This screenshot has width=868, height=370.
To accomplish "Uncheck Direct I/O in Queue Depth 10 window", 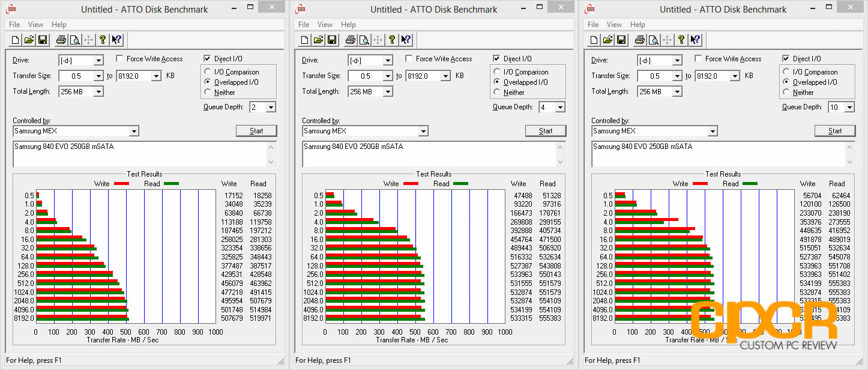I will [786, 59].
